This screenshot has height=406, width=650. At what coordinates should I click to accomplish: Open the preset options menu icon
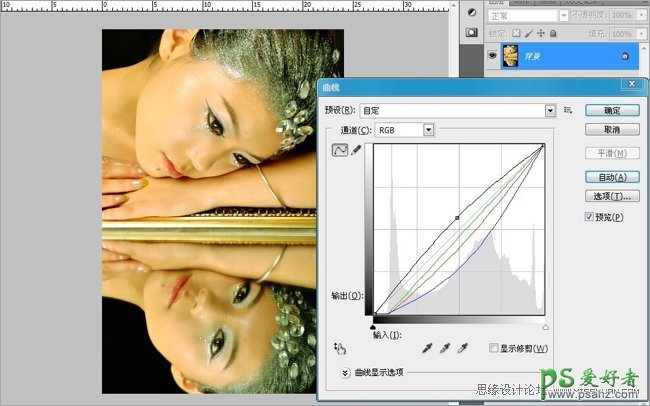coord(567,110)
